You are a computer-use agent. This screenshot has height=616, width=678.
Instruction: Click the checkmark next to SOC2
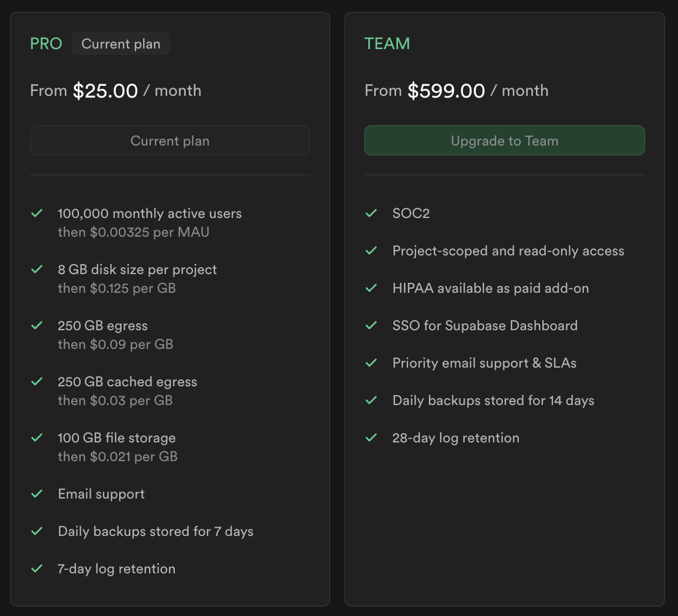(x=371, y=213)
